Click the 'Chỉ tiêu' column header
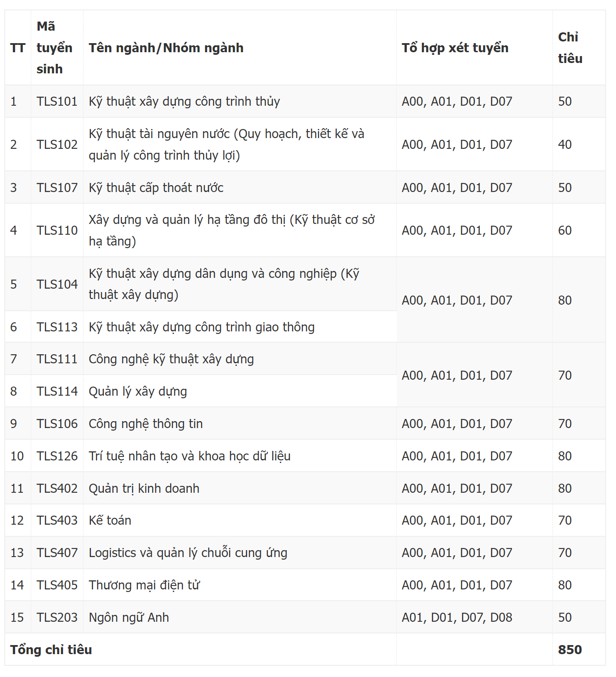Screen dimensions: 616x677 pos(570,48)
